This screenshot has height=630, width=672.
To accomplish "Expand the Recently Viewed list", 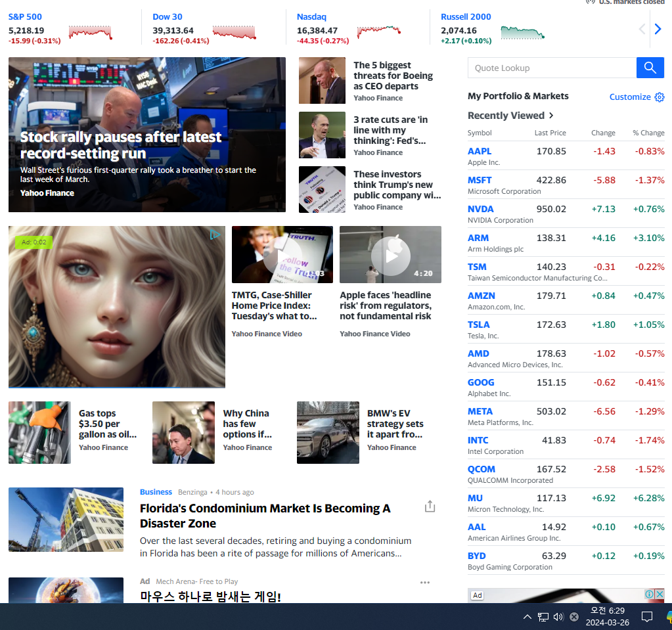I will 510,115.
